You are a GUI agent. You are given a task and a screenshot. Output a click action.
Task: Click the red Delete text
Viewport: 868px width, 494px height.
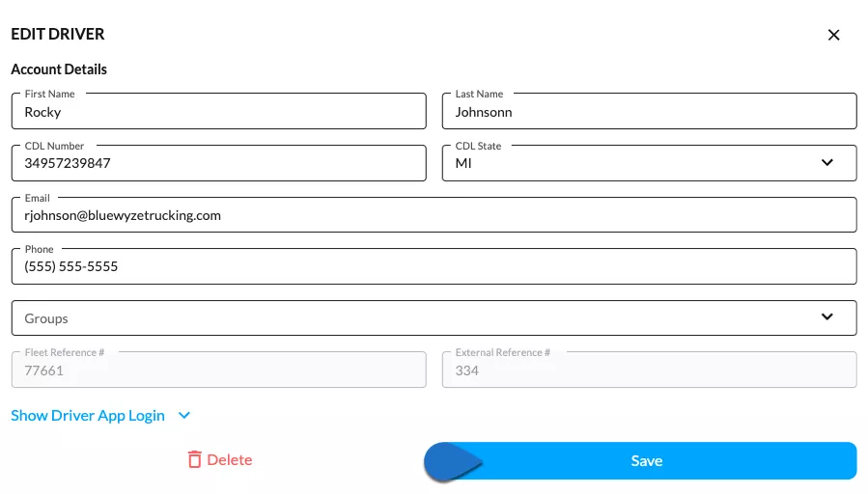[x=230, y=459]
